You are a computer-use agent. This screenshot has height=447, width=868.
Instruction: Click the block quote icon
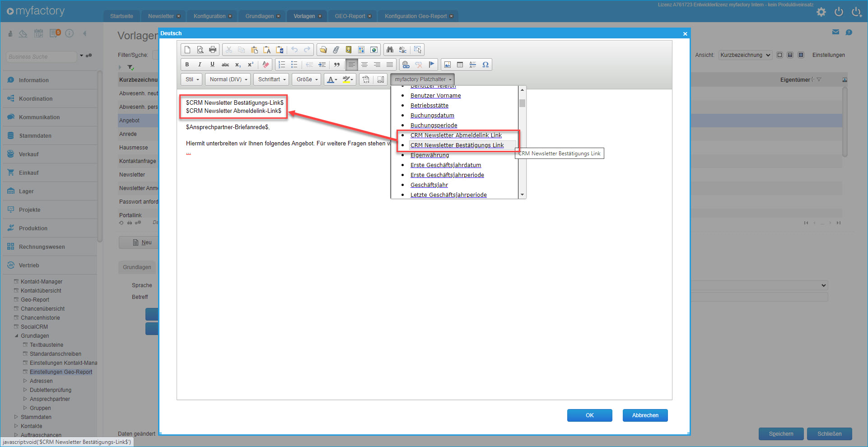(337, 65)
